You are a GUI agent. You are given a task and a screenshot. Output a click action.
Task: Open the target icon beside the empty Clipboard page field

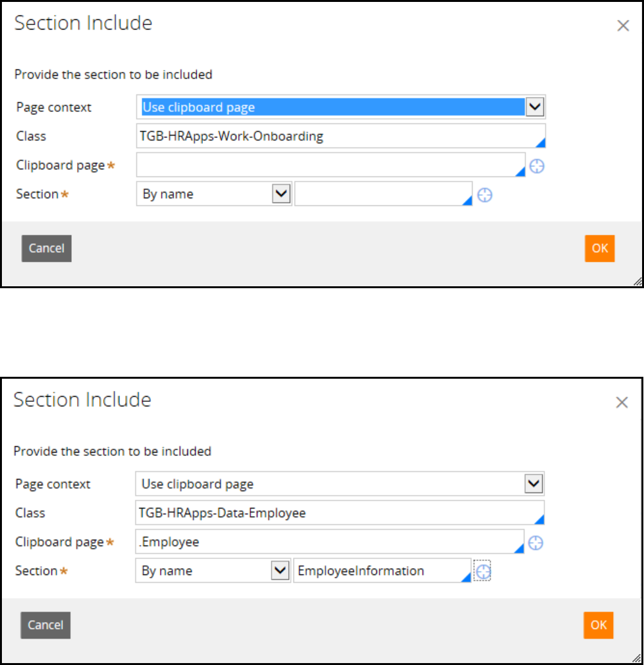[x=537, y=166]
